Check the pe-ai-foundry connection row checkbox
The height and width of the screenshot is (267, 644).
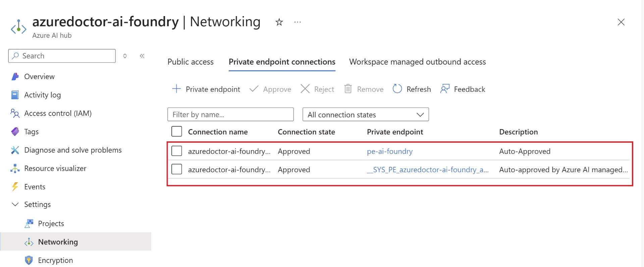tap(177, 151)
